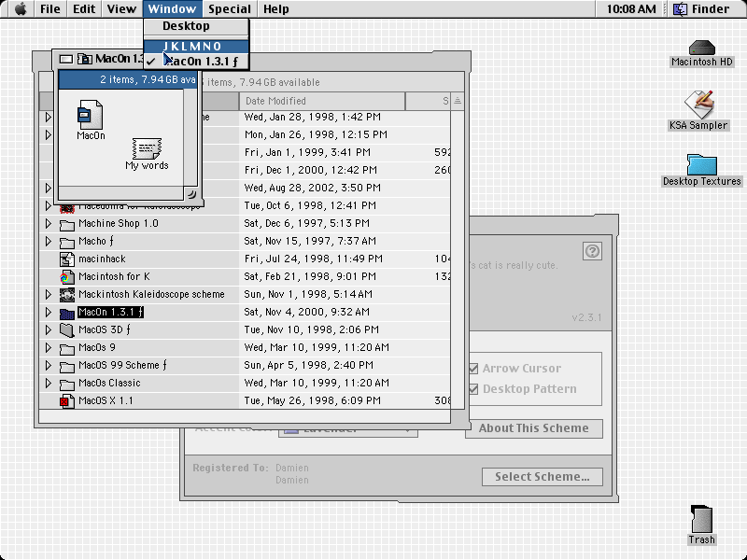Open the Help menu
The height and width of the screenshot is (560, 747).
point(275,9)
